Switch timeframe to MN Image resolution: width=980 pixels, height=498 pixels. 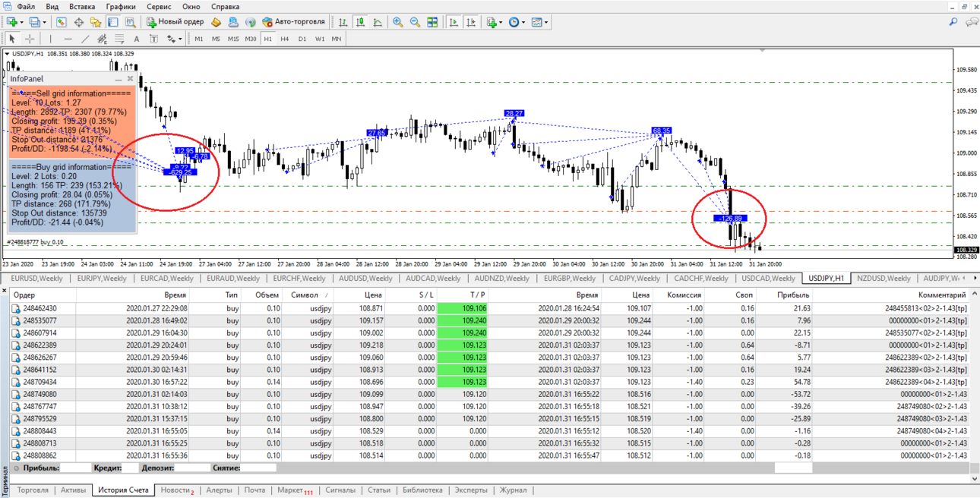(337, 39)
